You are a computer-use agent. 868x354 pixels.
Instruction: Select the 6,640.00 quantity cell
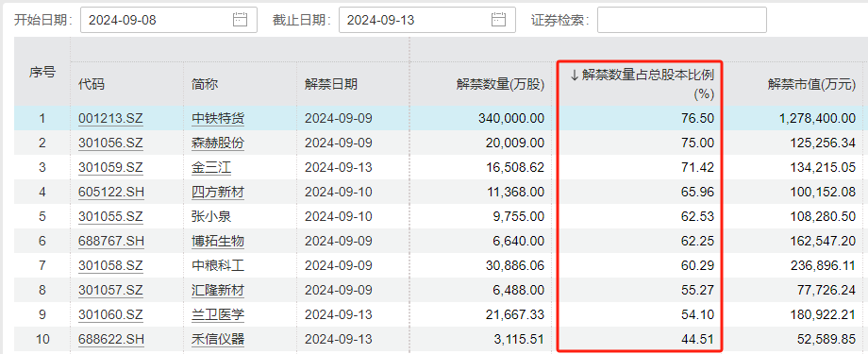point(519,241)
